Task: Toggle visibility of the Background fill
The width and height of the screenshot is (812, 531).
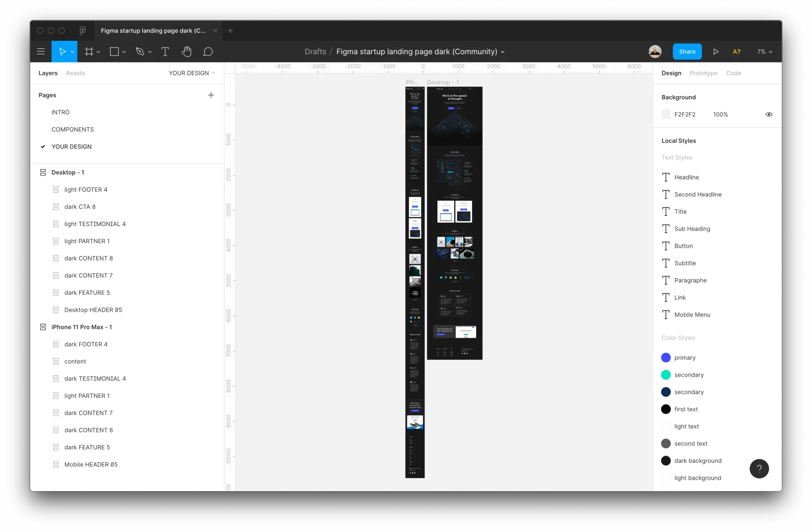Action: click(769, 114)
